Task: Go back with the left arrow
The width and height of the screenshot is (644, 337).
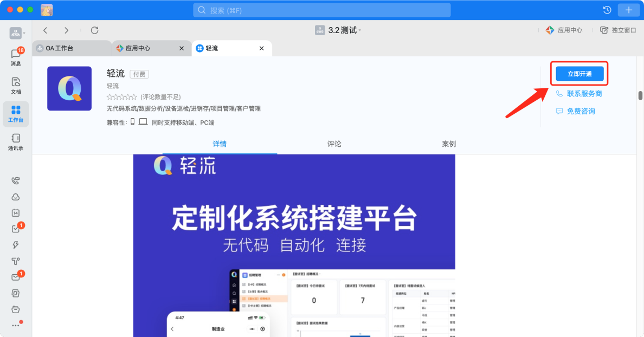Action: point(45,30)
